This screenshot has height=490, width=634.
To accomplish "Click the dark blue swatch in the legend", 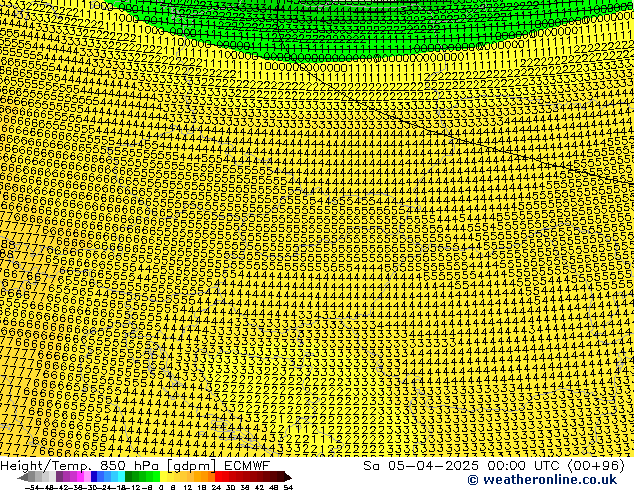I will pos(94,477).
